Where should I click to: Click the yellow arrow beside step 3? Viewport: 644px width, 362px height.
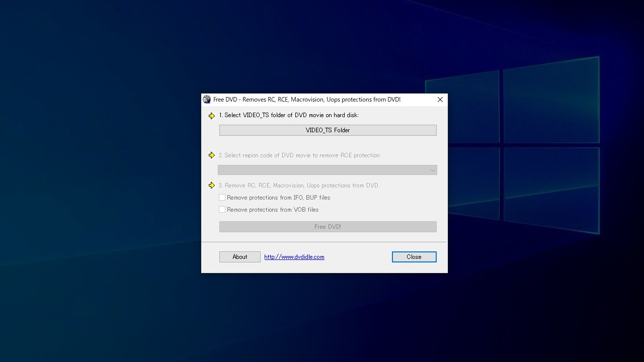coord(212,186)
